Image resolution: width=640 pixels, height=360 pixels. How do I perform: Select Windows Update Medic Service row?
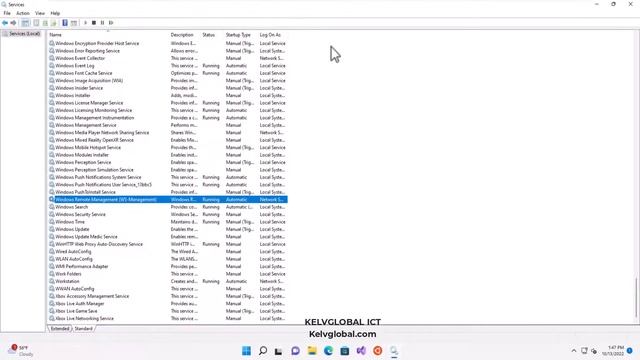(x=168, y=237)
